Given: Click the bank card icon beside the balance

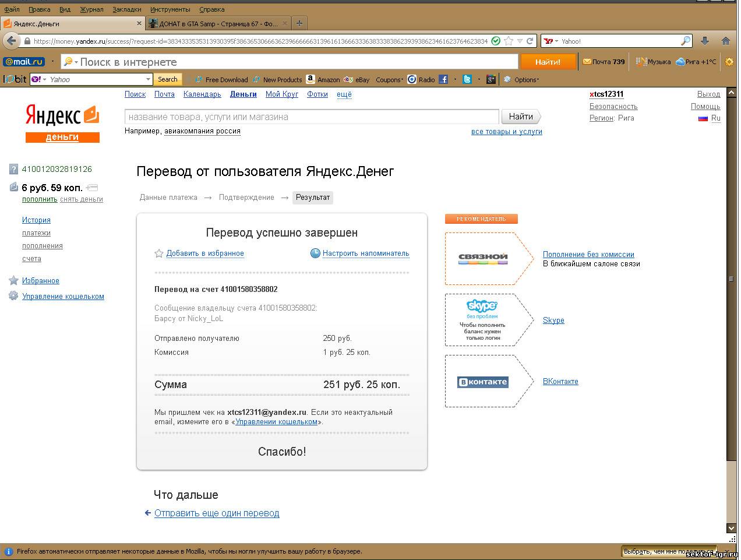Looking at the screenshot, I should click(91, 188).
